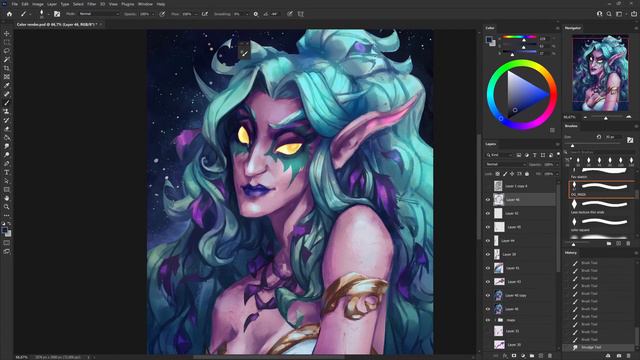Click the History panel title
This screenshot has width=640, height=360.
pyautogui.click(x=571, y=253)
